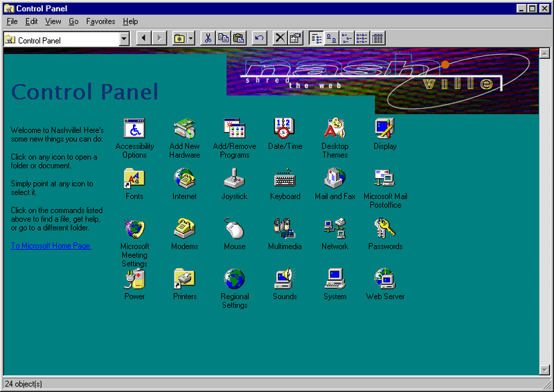Open Accessibility Options icon

pyautogui.click(x=134, y=129)
